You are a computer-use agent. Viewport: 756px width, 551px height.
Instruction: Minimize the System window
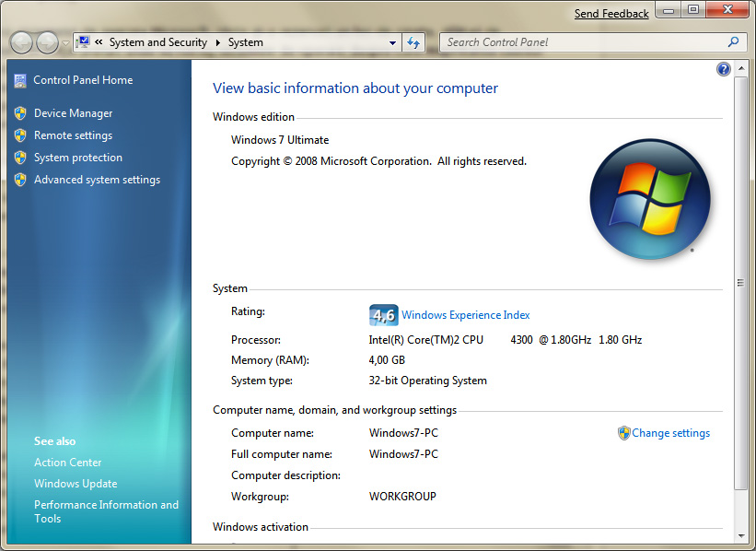coord(669,9)
